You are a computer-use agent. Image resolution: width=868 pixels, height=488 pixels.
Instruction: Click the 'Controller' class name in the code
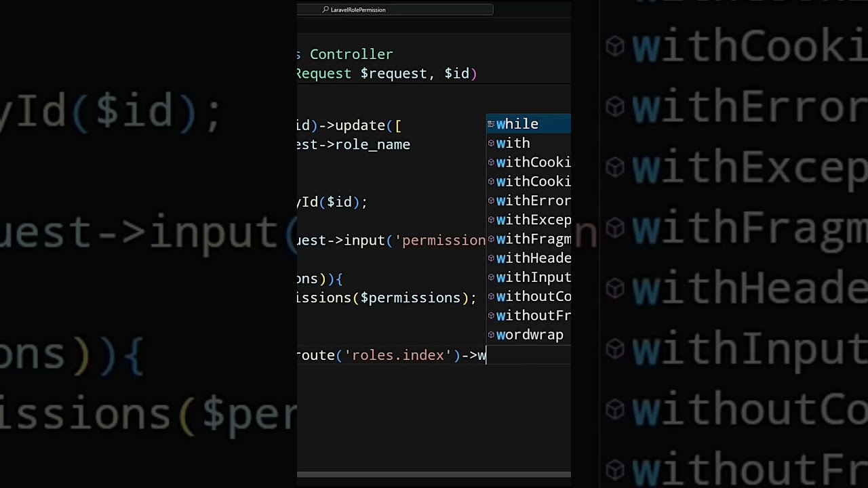coord(351,54)
